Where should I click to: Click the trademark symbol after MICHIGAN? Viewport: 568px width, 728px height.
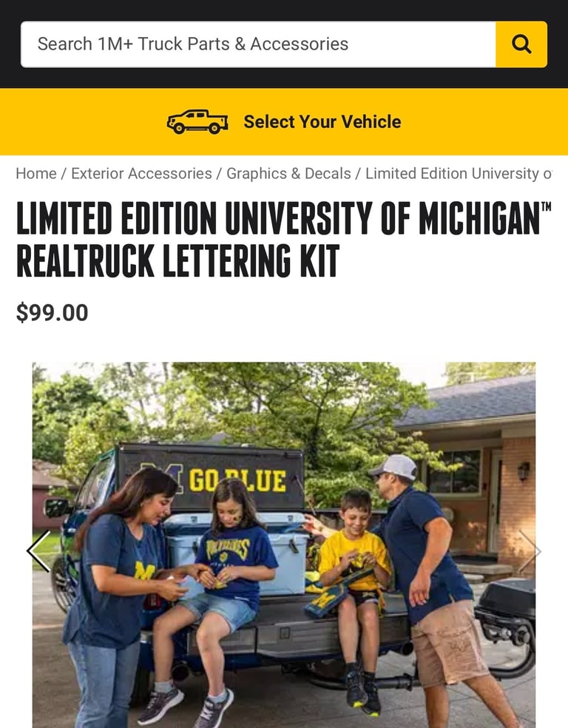(x=547, y=206)
